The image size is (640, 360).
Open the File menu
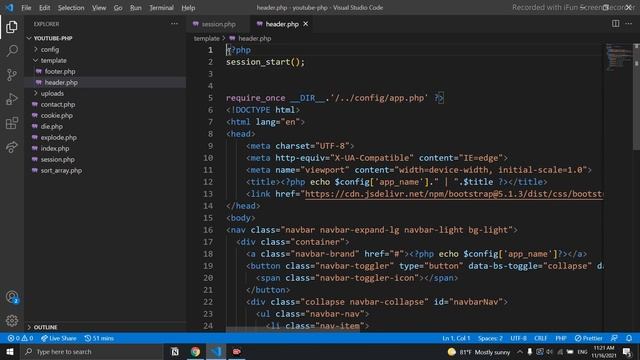pyautogui.click(x=26, y=8)
